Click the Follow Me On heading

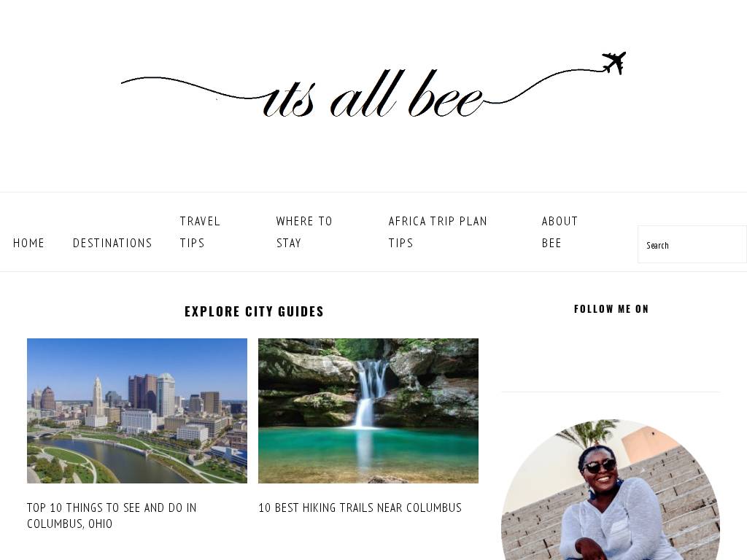coord(611,309)
